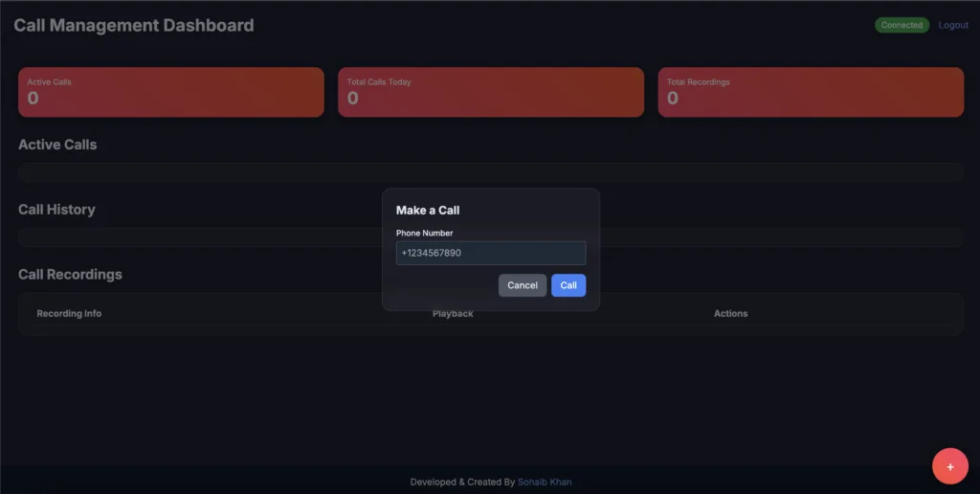Viewport: 980px width, 494px height.
Task: Click the Actions column header
Action: [730, 313]
